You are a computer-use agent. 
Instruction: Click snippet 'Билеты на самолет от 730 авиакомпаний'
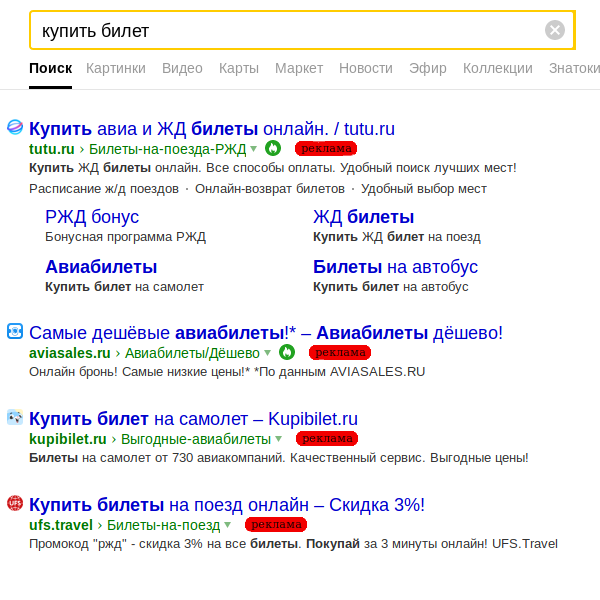279,458
